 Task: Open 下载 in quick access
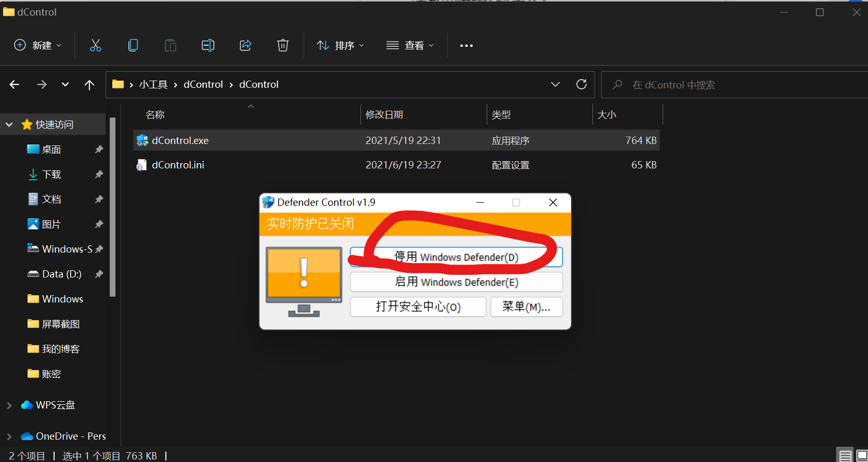pyautogui.click(x=51, y=175)
